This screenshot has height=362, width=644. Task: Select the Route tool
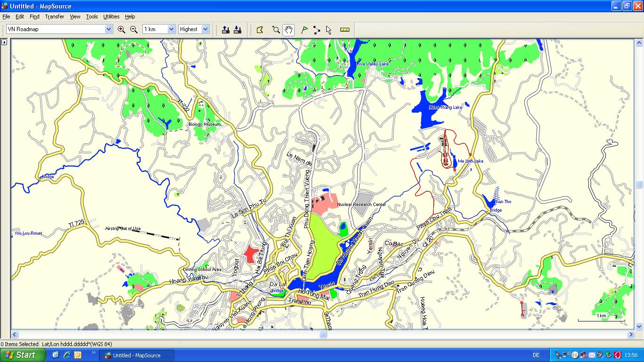[x=316, y=29]
